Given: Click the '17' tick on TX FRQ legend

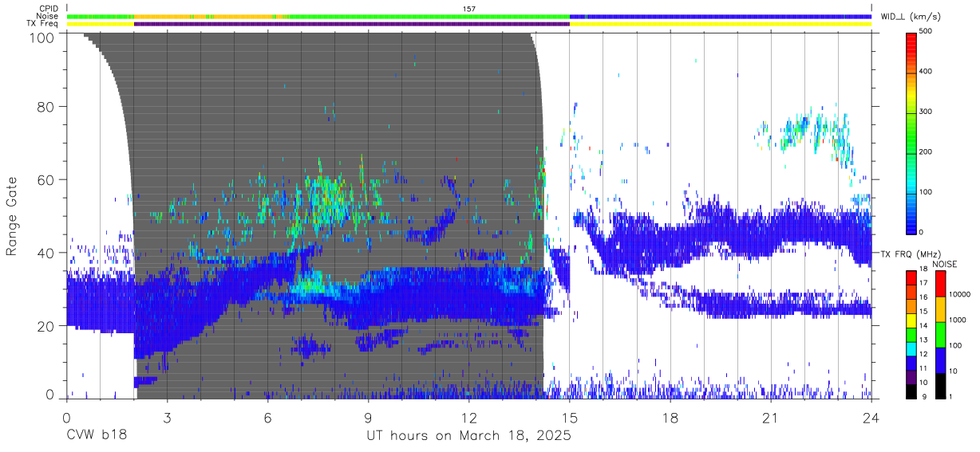Looking at the screenshot, I should click(x=923, y=283).
